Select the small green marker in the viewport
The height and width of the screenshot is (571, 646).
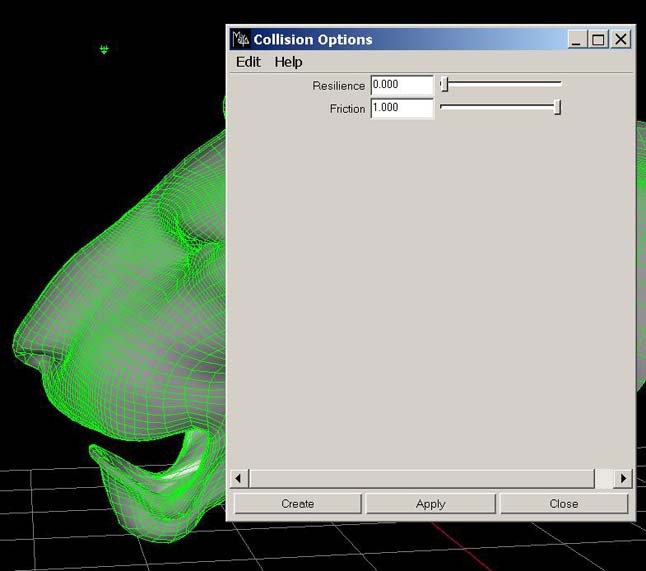pos(104,48)
